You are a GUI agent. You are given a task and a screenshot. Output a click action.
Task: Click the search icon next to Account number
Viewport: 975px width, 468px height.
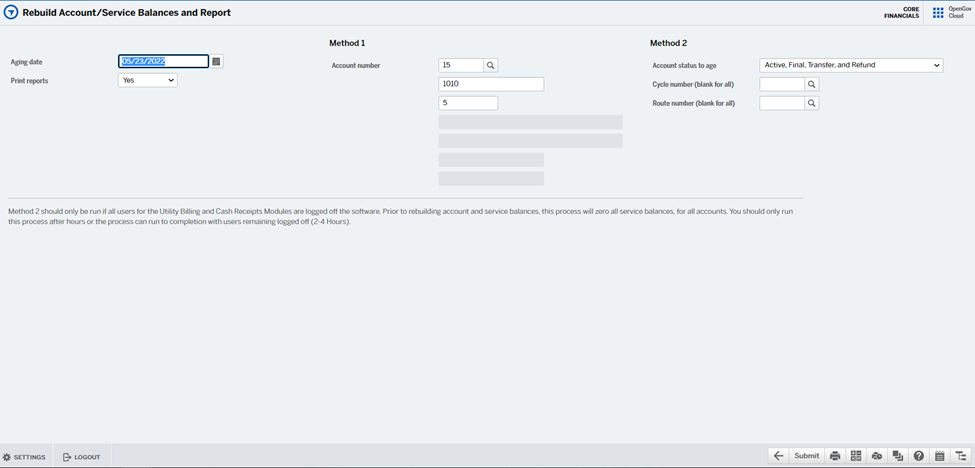point(491,65)
